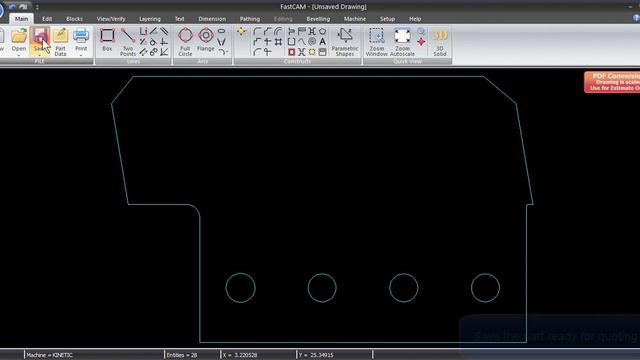Open a drawing with the Open folder icon

tap(19, 36)
